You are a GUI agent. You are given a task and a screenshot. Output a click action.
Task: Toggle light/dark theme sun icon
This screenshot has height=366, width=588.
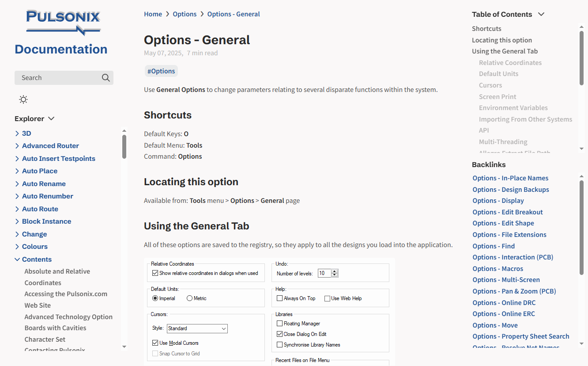pos(23,99)
